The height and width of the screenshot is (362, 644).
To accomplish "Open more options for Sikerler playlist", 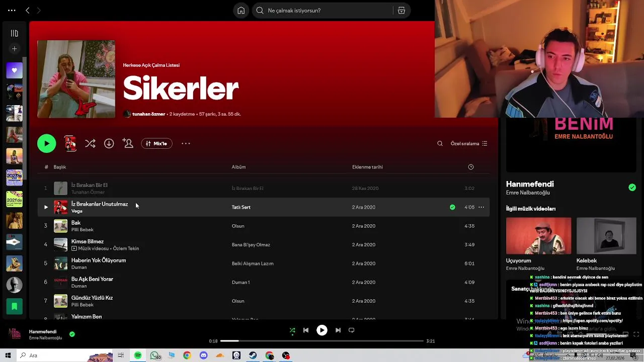I will click(x=186, y=143).
